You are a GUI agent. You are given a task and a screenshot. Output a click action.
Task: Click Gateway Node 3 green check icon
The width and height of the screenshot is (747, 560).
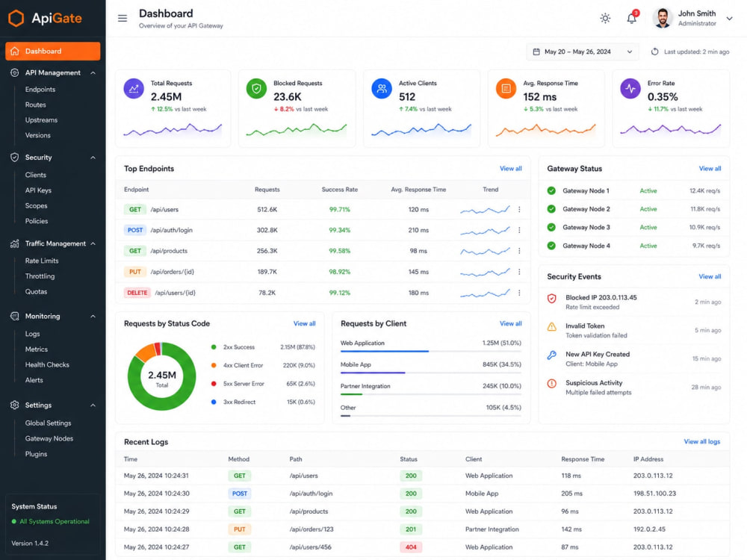pos(551,228)
